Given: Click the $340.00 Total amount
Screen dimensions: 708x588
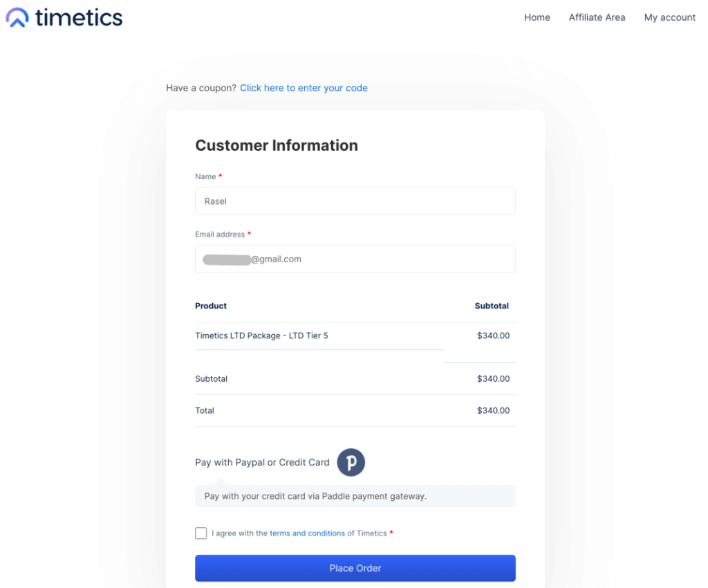Looking at the screenshot, I should (493, 410).
